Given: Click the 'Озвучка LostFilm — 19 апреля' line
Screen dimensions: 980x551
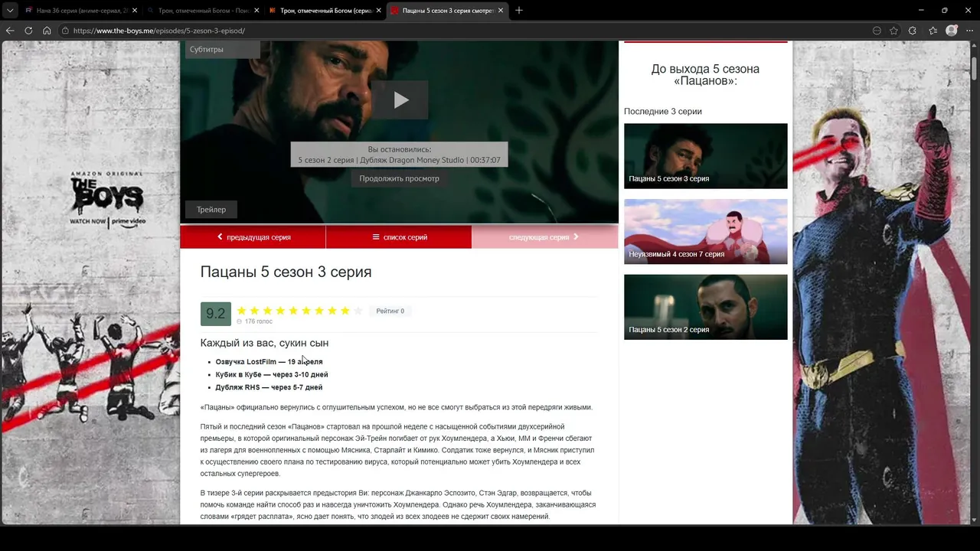Looking at the screenshot, I should coord(269,362).
